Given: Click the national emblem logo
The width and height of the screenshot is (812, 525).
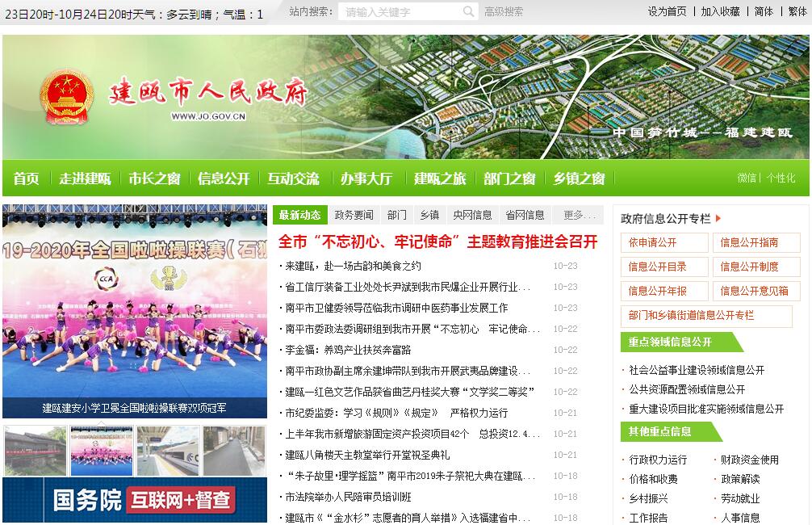Looking at the screenshot, I should pos(67,97).
